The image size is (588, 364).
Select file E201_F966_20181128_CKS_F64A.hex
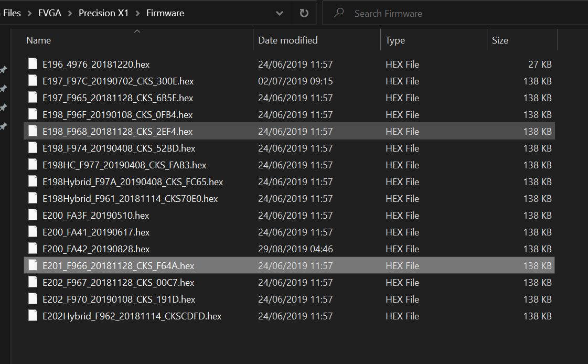click(x=118, y=266)
